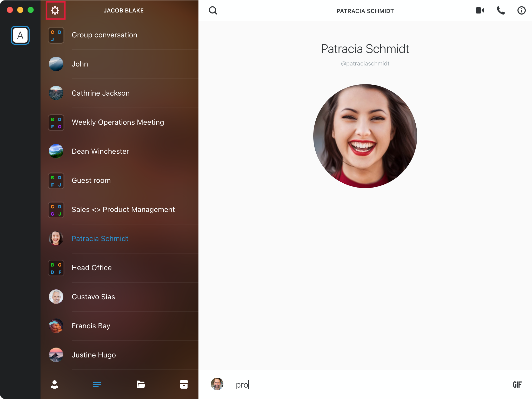Start an audio call via phone icon

[x=501, y=10]
